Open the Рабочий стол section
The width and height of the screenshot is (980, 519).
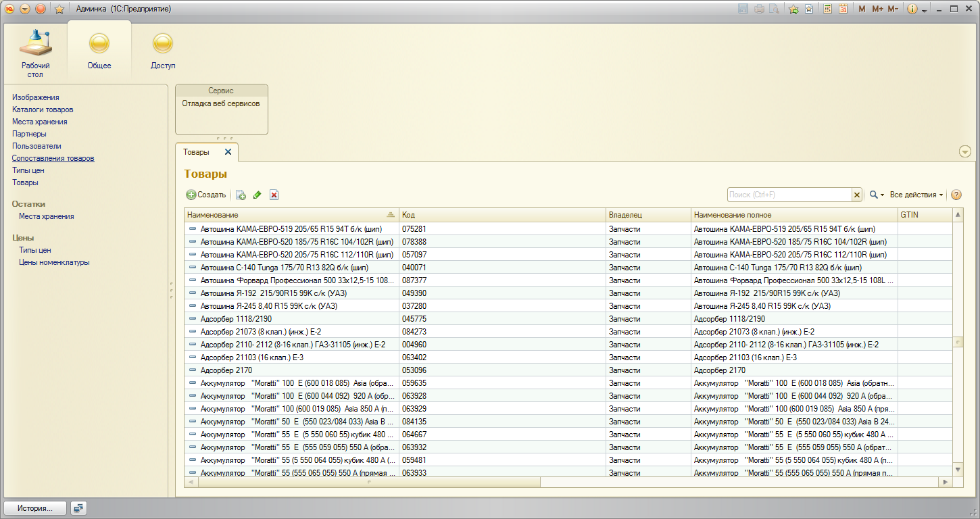click(x=35, y=52)
